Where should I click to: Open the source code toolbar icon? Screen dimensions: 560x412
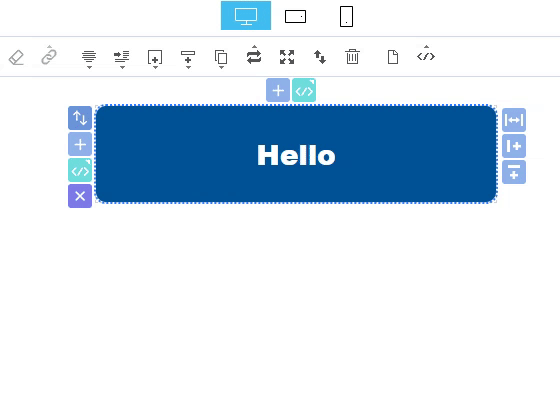(x=426, y=55)
